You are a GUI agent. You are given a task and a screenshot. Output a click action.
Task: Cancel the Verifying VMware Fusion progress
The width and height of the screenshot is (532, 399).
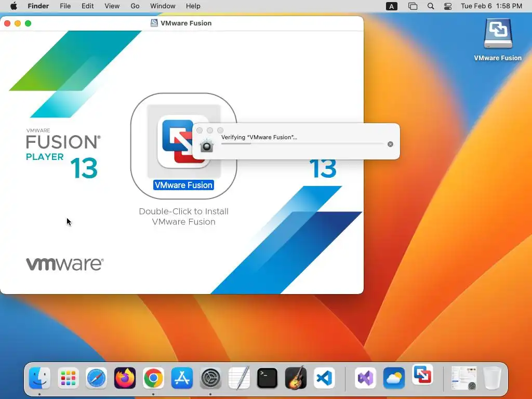click(390, 144)
